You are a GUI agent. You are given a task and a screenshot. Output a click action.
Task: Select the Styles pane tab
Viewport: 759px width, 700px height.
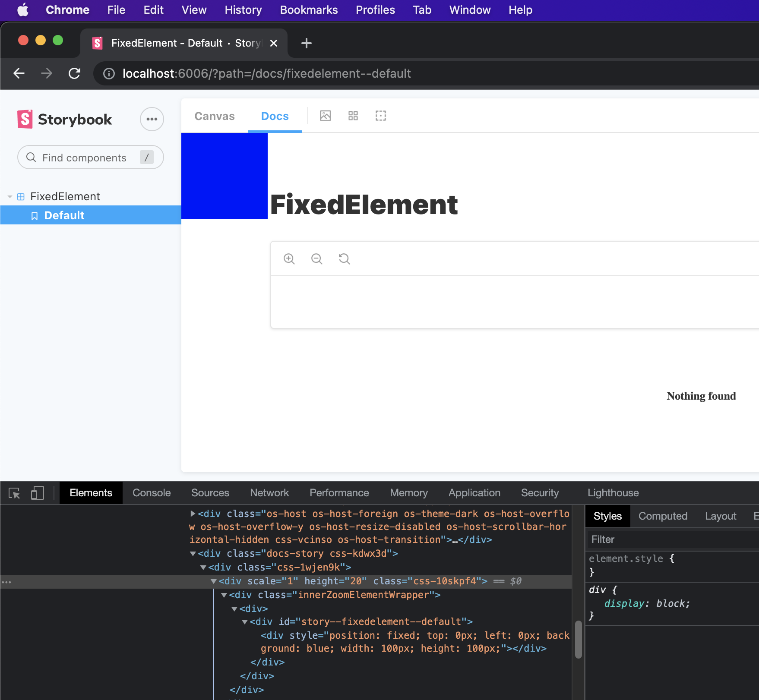click(607, 516)
